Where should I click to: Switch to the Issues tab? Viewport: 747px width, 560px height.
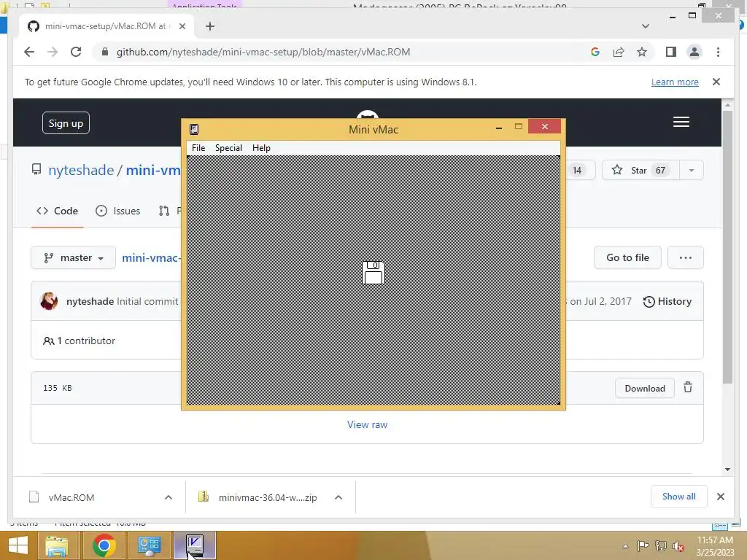point(117,211)
